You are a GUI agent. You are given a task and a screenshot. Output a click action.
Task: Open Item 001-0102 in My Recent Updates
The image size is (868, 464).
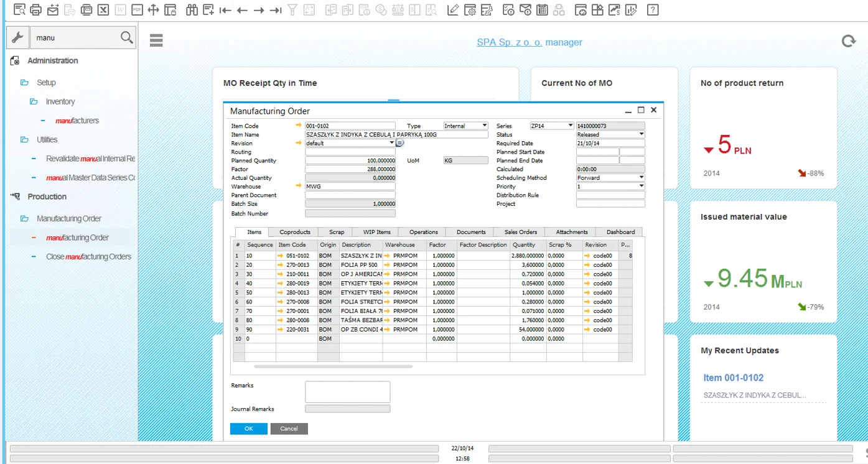coord(733,378)
